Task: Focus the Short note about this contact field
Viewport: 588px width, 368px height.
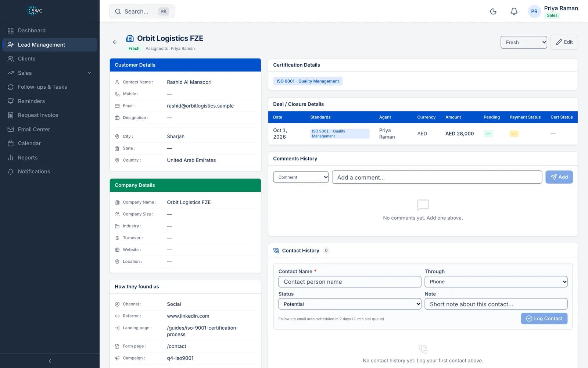Action: (496, 304)
